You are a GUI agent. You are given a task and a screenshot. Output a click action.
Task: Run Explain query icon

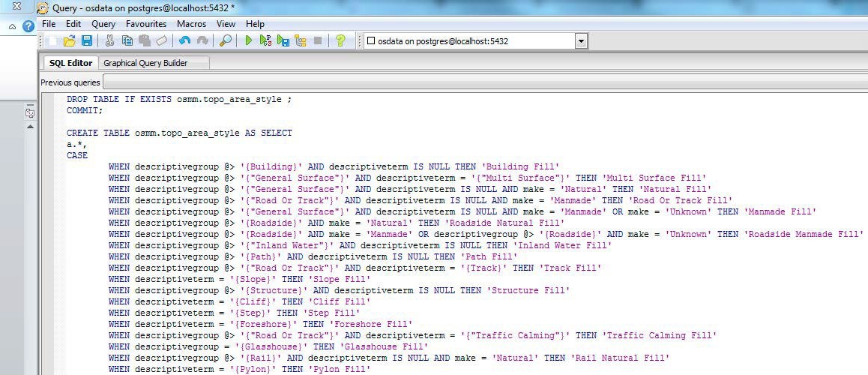[300, 40]
